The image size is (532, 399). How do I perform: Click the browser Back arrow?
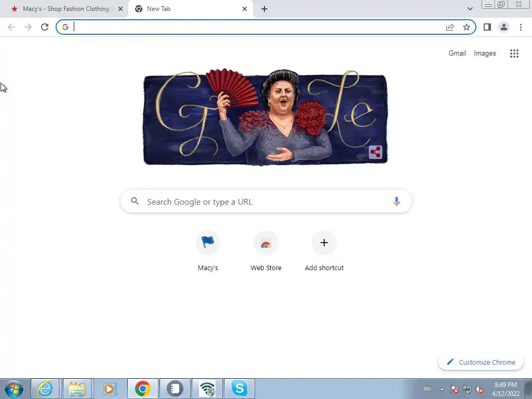pos(11,27)
